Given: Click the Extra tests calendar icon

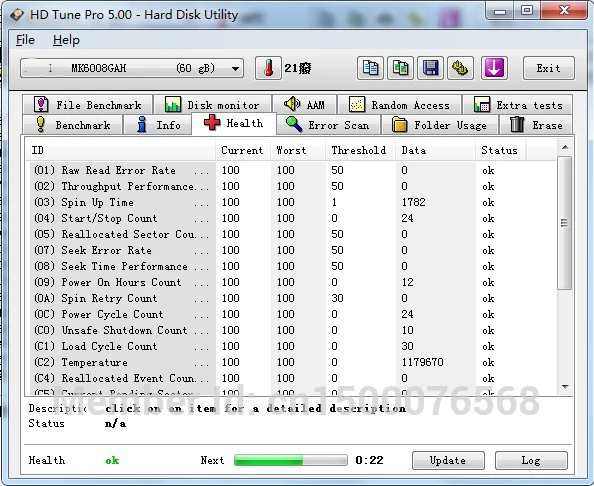Looking at the screenshot, I should (481, 104).
